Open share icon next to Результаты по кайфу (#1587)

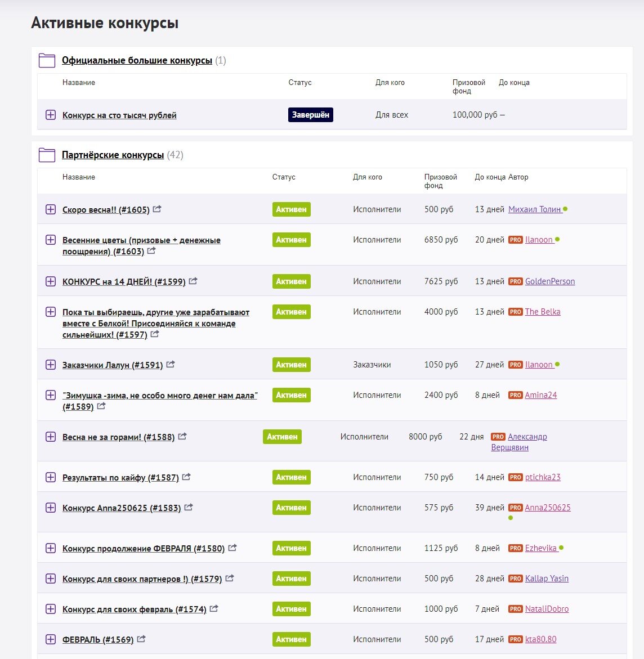point(186,477)
